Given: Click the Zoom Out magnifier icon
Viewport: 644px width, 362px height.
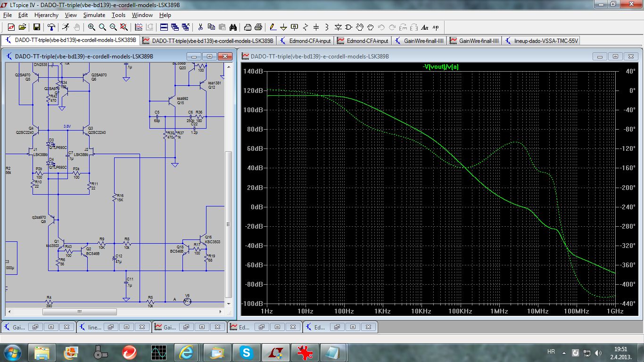Looking at the screenshot, I should coord(113,27).
